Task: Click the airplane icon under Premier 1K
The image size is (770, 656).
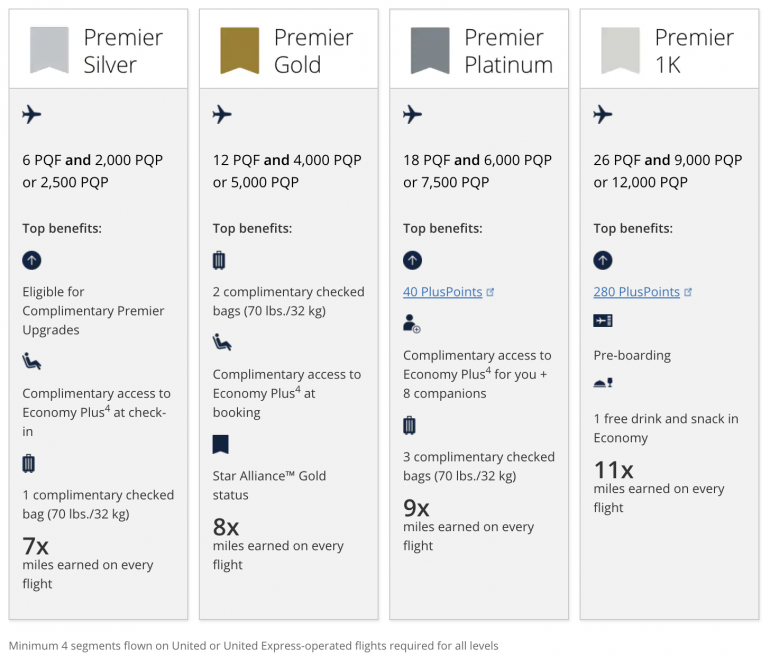Action: click(602, 115)
